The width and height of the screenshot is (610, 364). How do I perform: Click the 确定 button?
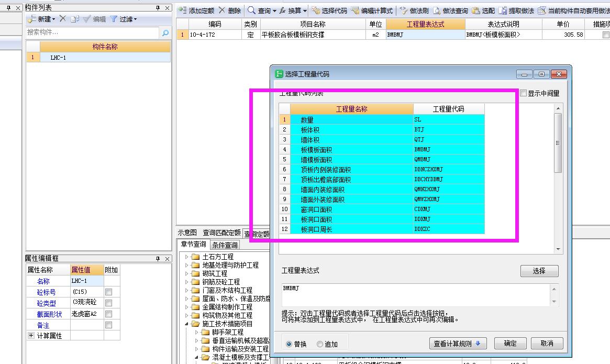click(x=510, y=344)
